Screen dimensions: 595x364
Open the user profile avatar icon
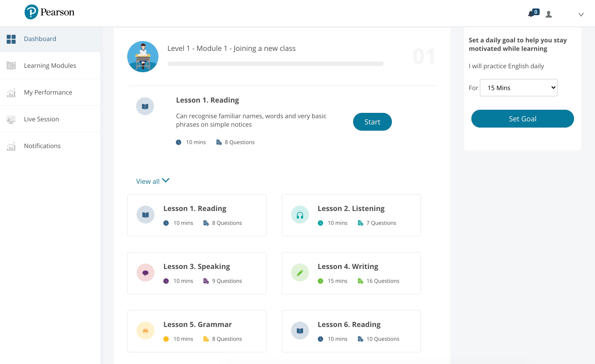(549, 14)
